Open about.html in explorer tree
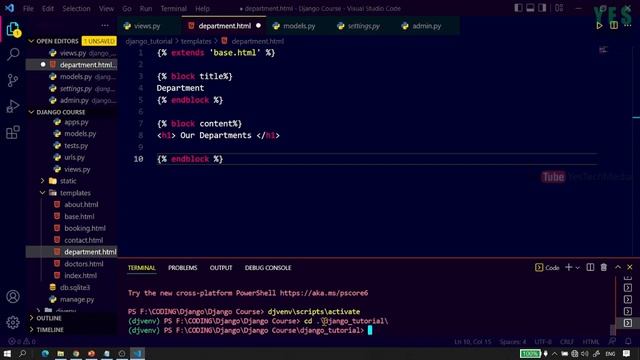This screenshot has height=360, width=640. point(81,204)
